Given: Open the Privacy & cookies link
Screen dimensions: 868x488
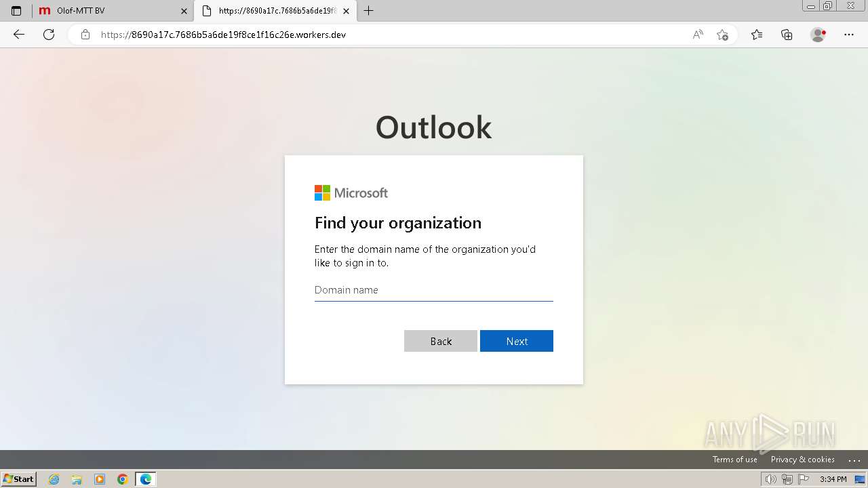Looking at the screenshot, I should 803,460.
